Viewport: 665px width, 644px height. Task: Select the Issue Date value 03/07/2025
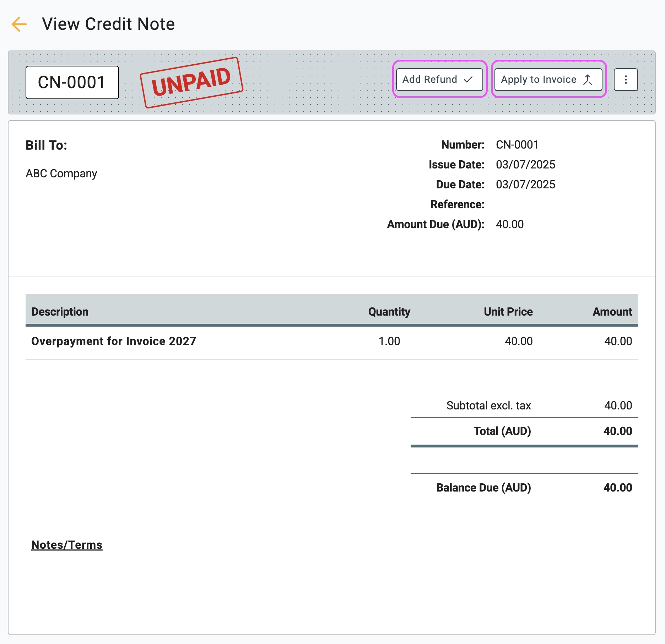pyautogui.click(x=525, y=165)
